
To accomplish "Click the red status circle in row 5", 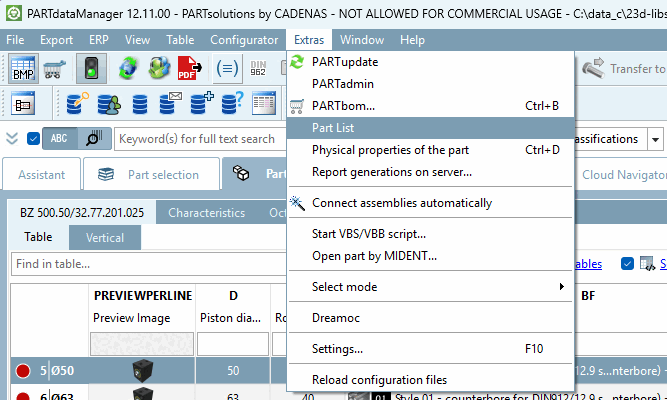I will pyautogui.click(x=23, y=371).
